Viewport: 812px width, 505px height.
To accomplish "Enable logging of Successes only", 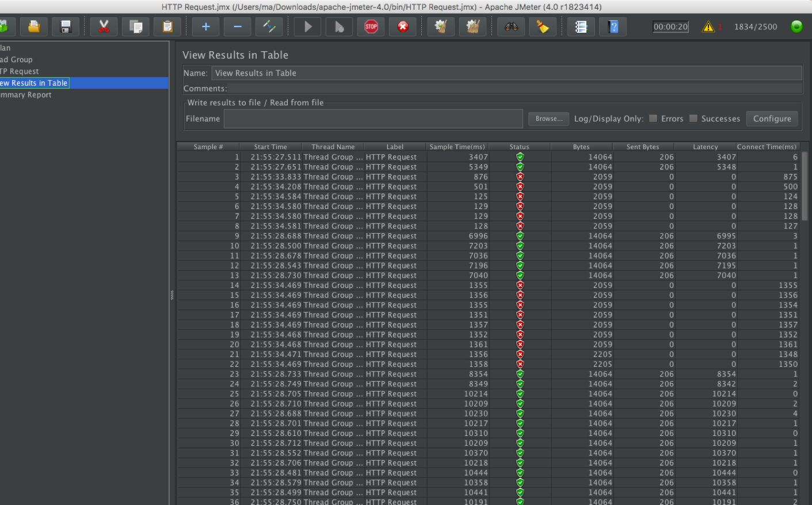I will (694, 119).
